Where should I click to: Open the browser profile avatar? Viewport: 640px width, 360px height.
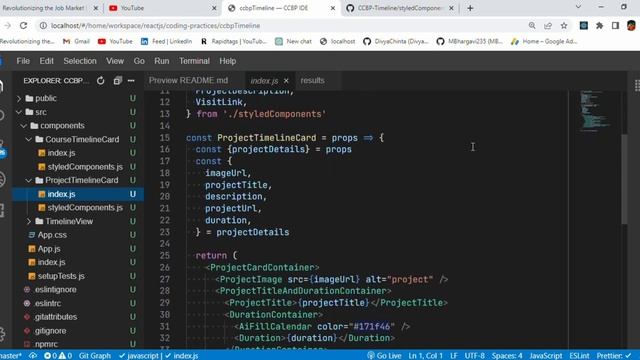click(x=631, y=25)
